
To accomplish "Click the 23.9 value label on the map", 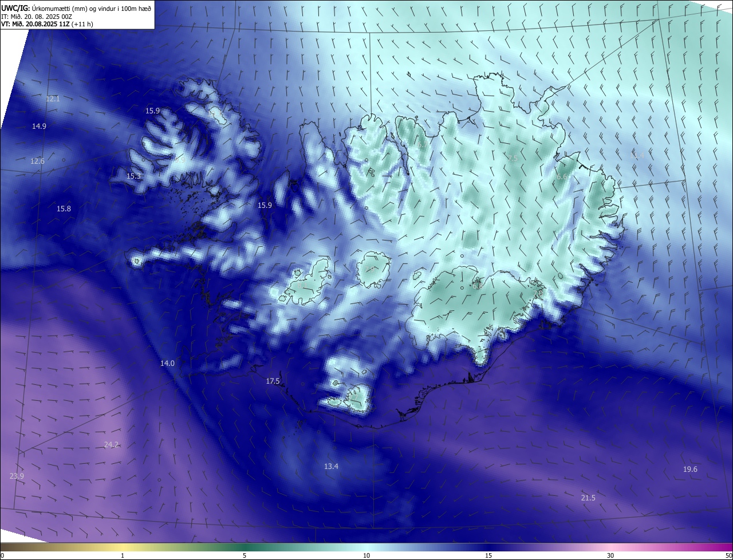I will [17, 476].
